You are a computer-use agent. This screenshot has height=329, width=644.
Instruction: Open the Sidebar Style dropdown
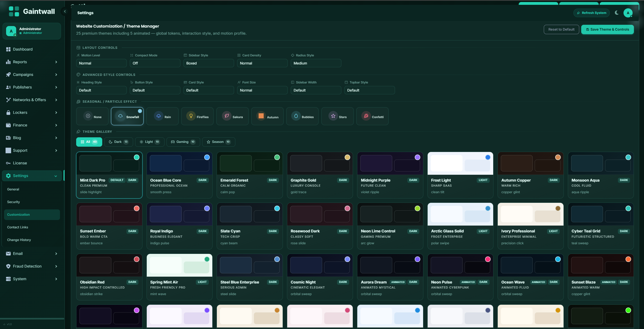208,63
